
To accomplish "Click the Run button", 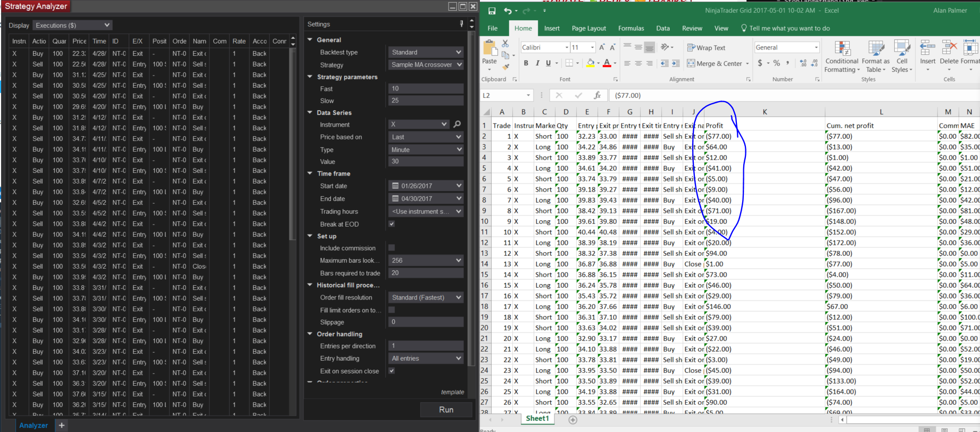I will [446, 410].
